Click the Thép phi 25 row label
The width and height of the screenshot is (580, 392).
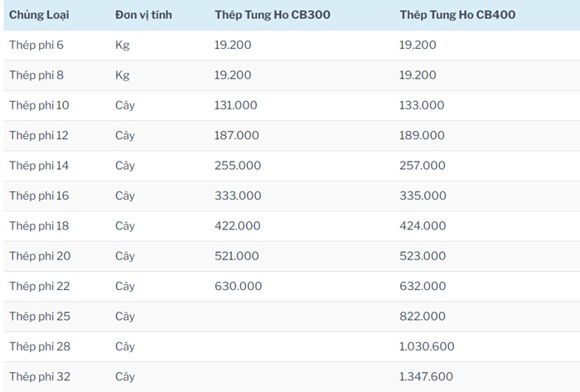coord(39,317)
